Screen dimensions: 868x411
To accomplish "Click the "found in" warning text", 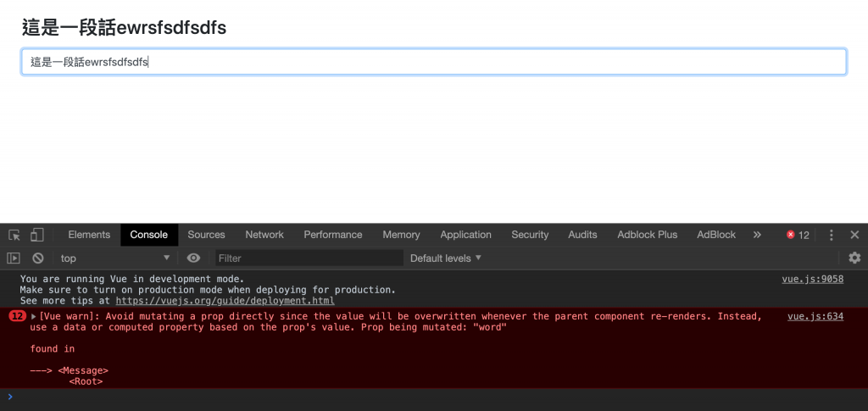I will [x=53, y=348].
